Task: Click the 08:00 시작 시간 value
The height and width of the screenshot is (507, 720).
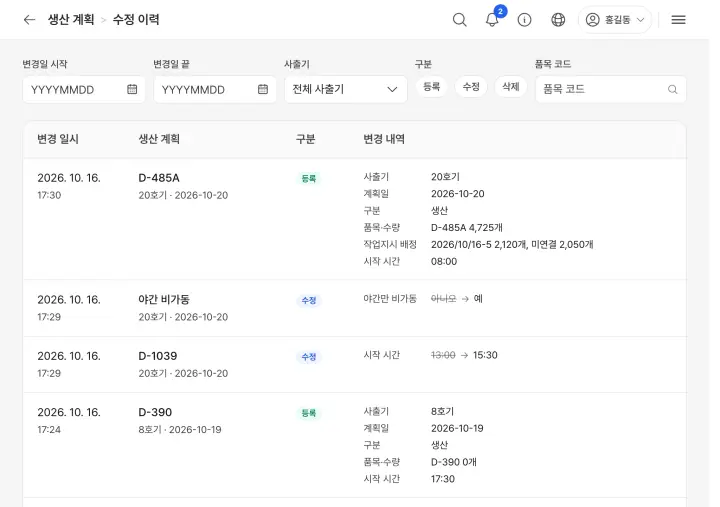Action: point(444,261)
